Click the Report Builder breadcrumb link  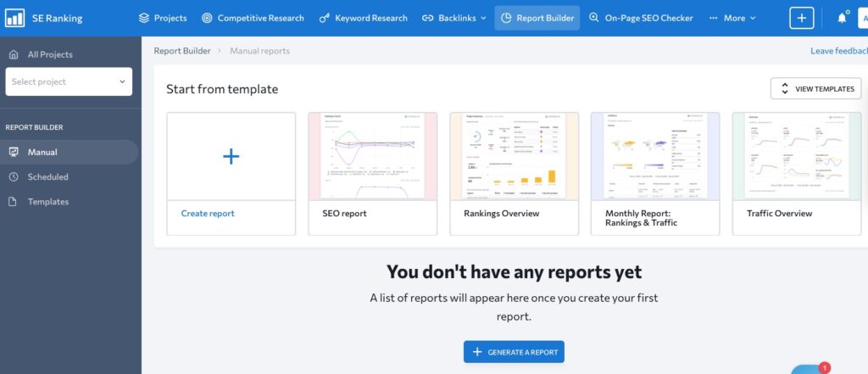(x=182, y=51)
